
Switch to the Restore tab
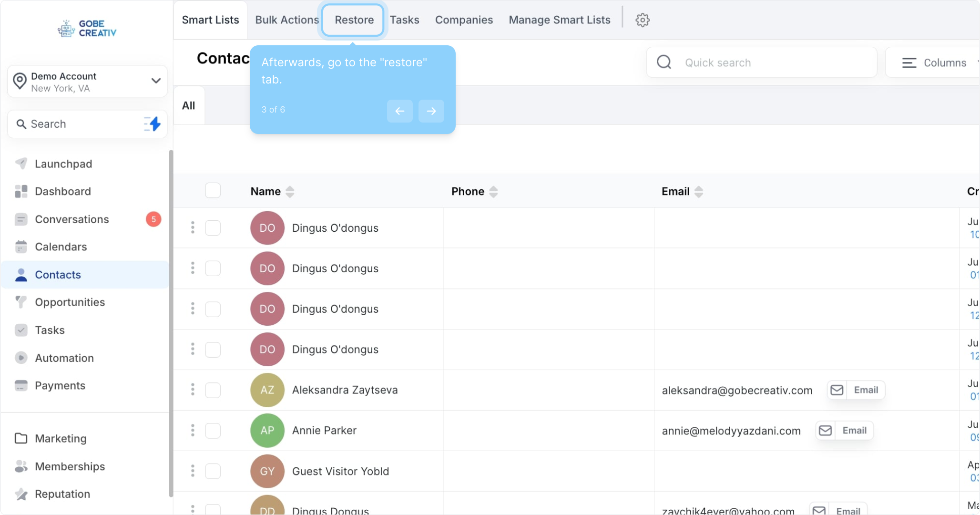click(354, 20)
